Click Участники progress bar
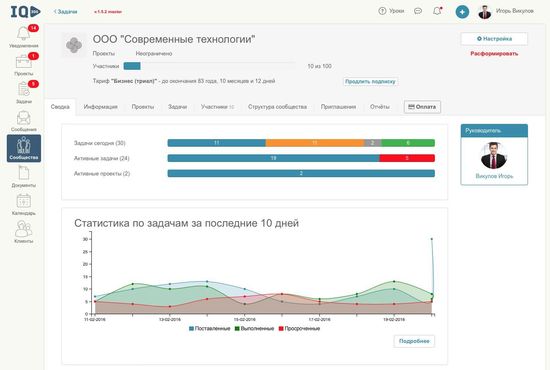 (209, 66)
